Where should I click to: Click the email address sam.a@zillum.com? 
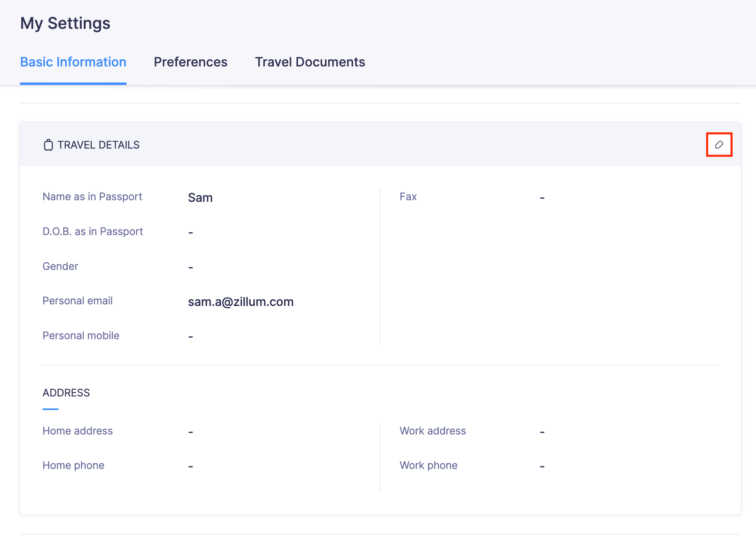(x=241, y=302)
